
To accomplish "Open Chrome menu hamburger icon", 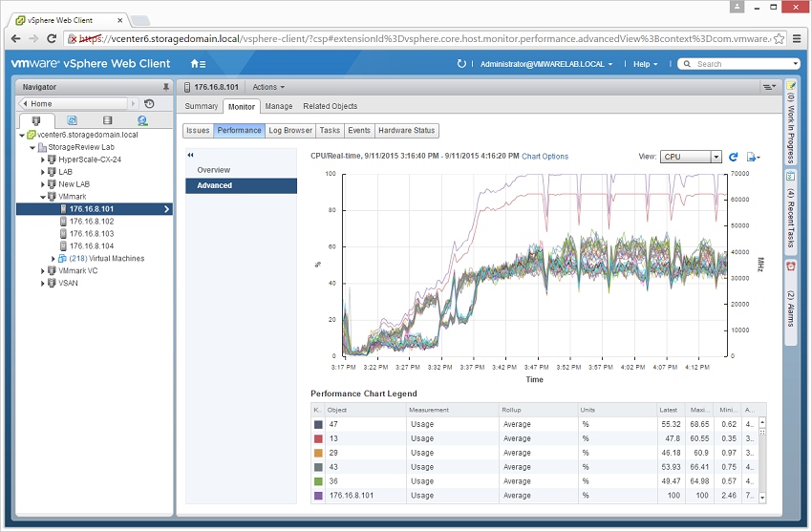I will pyautogui.click(x=797, y=39).
